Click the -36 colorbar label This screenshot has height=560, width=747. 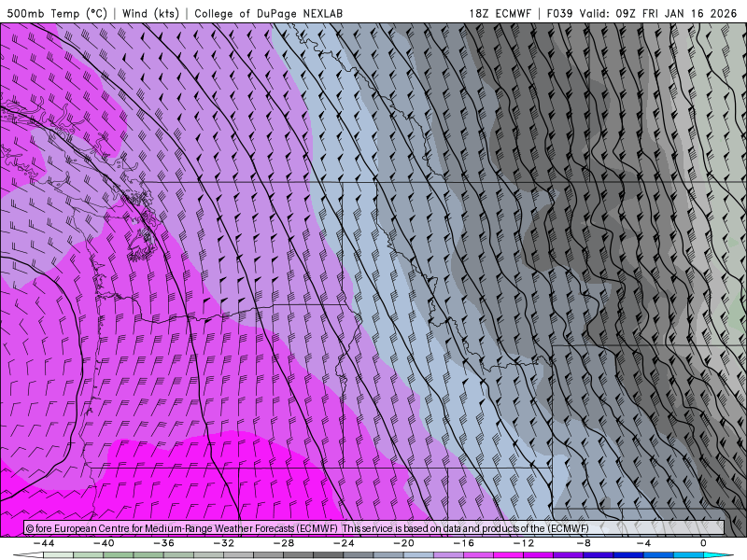point(164,543)
